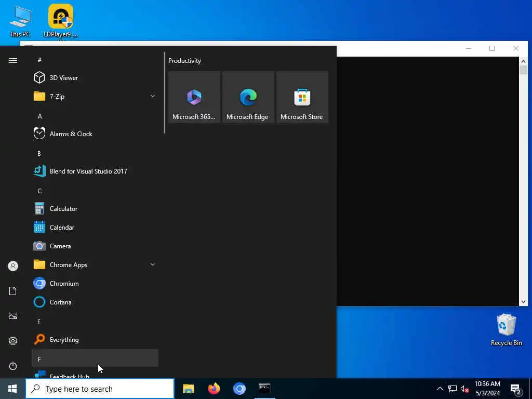This screenshot has height=399, width=532.
Task: Switch to the command prompt taskbar icon
Action: (264, 389)
